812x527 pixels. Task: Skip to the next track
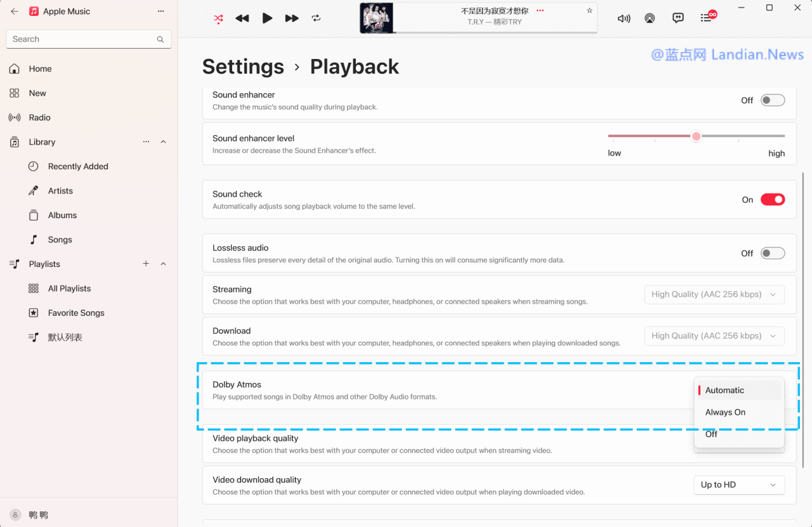coord(292,19)
